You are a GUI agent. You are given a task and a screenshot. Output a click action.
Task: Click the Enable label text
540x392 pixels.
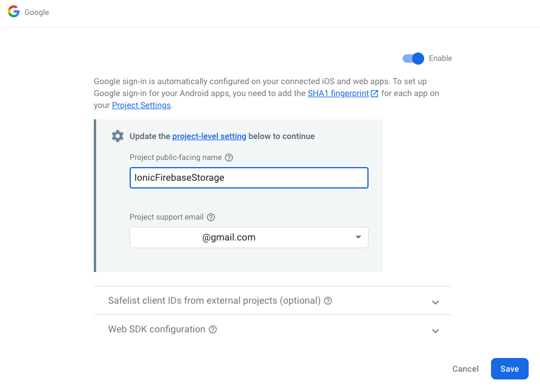(x=440, y=58)
